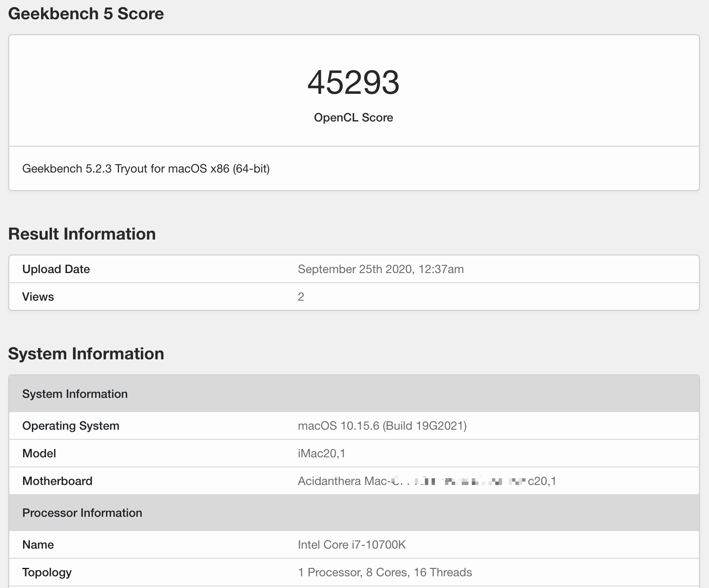Click the 'Operating System' row label
This screenshot has width=709, height=588.
click(71, 426)
